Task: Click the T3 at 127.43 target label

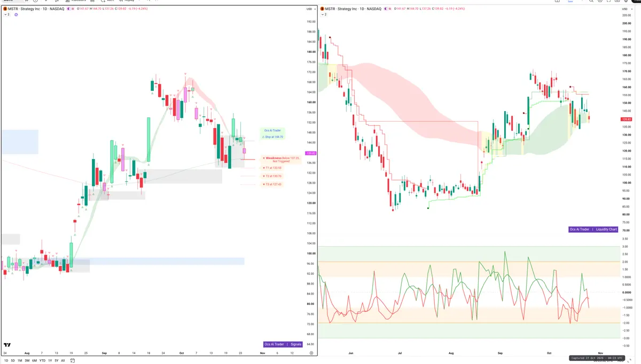Action: click(272, 184)
